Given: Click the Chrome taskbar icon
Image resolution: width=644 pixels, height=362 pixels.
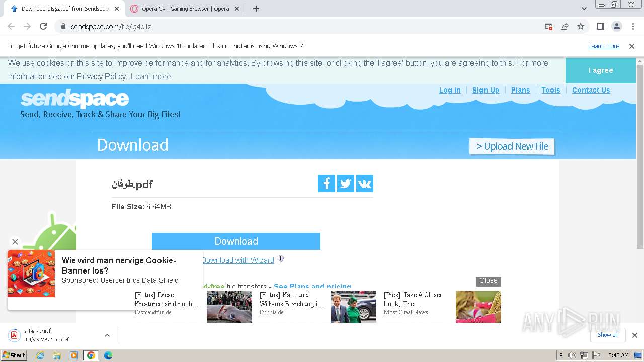Looking at the screenshot, I should click(91, 355).
